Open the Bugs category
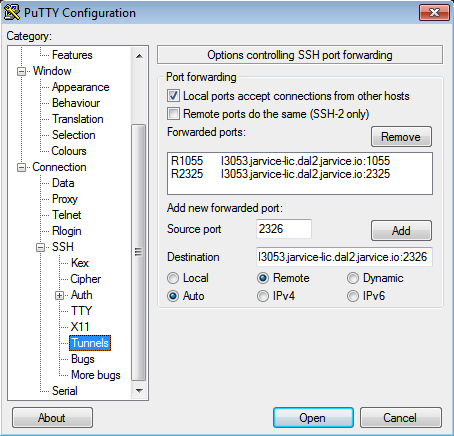 [x=83, y=359]
